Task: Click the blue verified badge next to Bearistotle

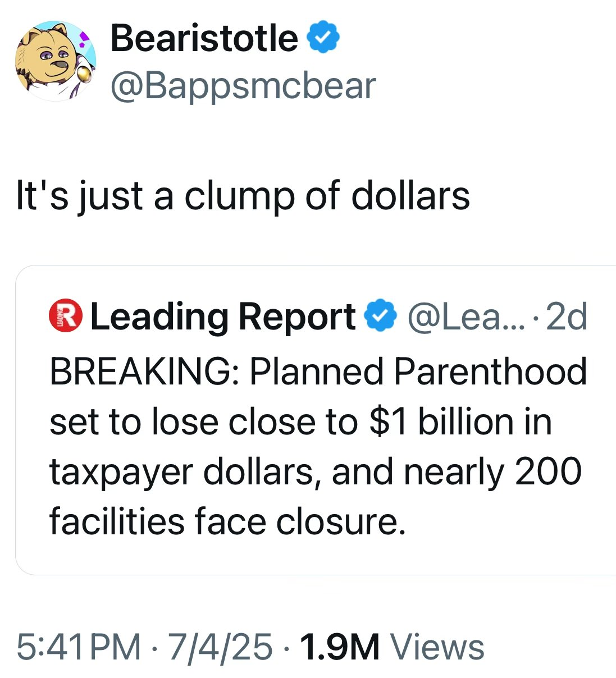Action: 323,38
